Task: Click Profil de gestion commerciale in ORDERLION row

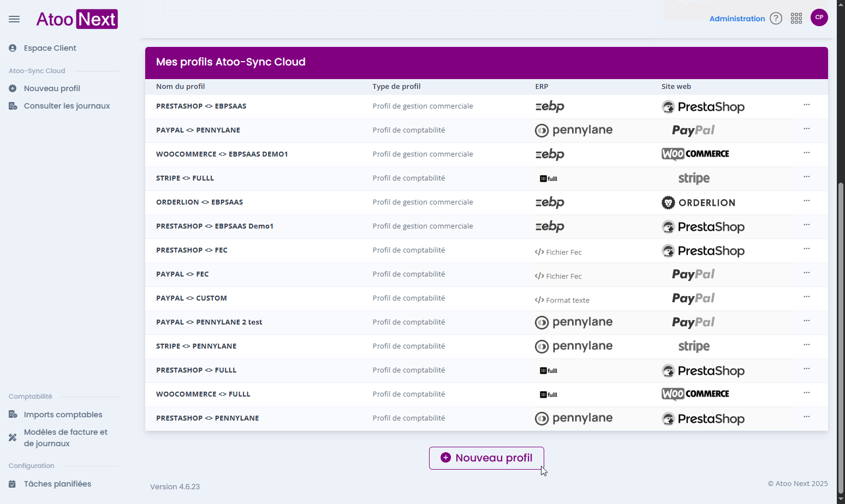Action: pyautogui.click(x=422, y=202)
